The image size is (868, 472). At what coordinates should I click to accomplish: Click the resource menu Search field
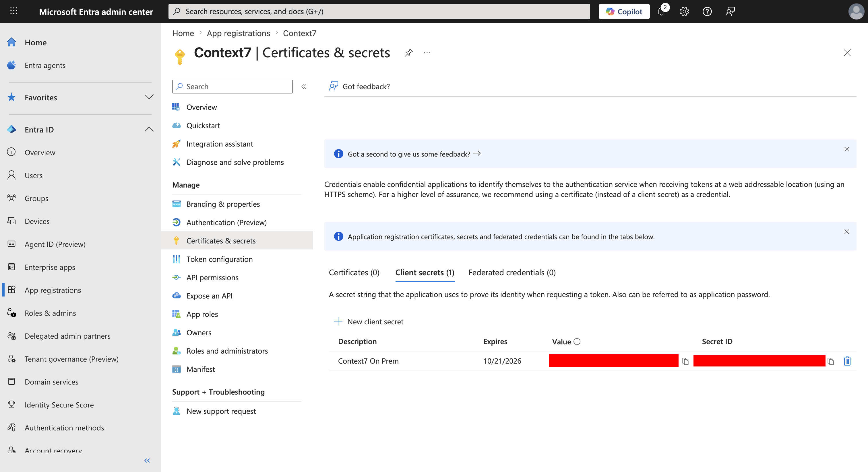point(232,87)
